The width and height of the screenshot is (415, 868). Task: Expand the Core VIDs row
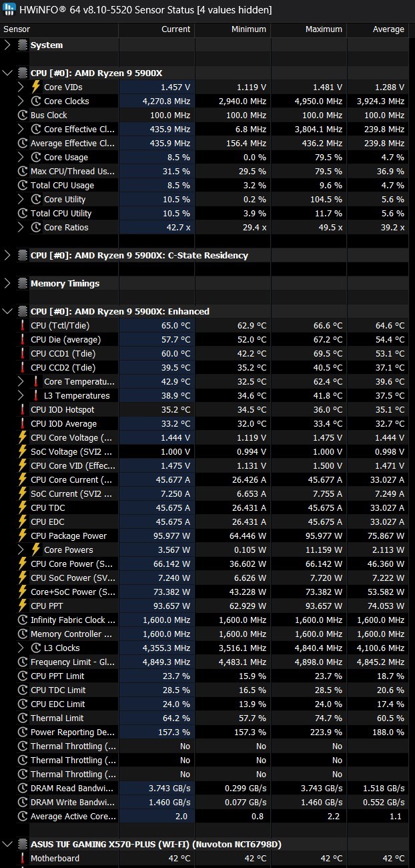point(21,87)
